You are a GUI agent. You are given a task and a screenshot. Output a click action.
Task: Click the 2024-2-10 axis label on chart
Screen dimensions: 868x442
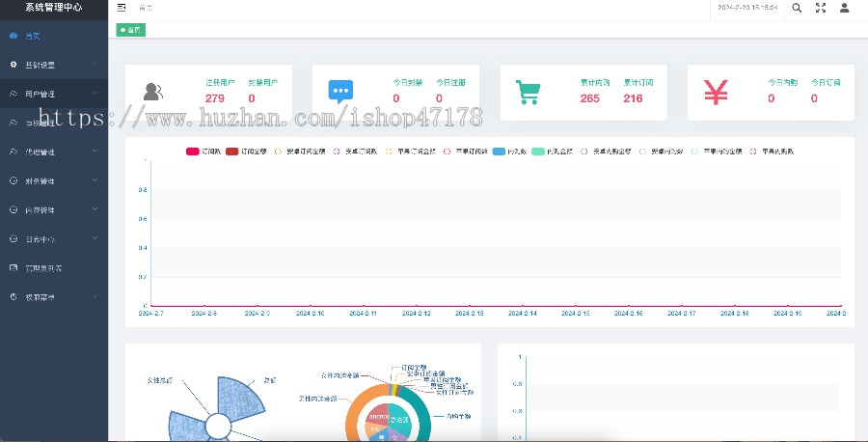[310, 314]
